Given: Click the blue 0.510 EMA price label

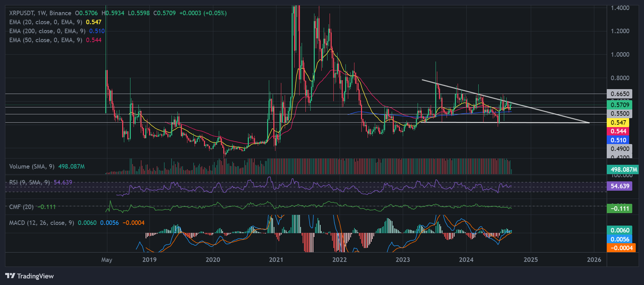Looking at the screenshot, I should pos(618,140).
